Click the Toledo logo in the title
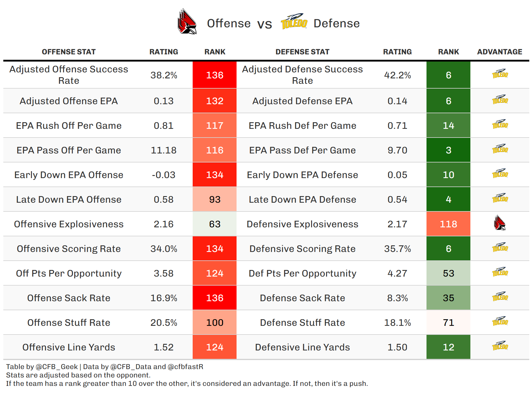Viewport: 532px width, 394px height. pos(294,22)
